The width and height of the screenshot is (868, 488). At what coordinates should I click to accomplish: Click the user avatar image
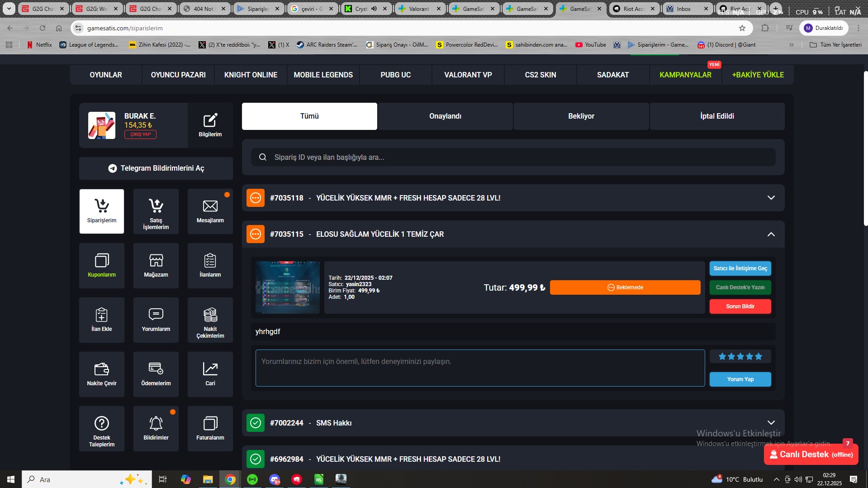click(102, 125)
